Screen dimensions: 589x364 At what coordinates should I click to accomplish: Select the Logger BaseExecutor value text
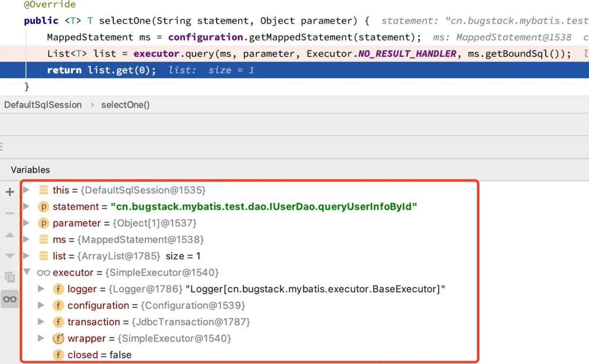point(315,289)
